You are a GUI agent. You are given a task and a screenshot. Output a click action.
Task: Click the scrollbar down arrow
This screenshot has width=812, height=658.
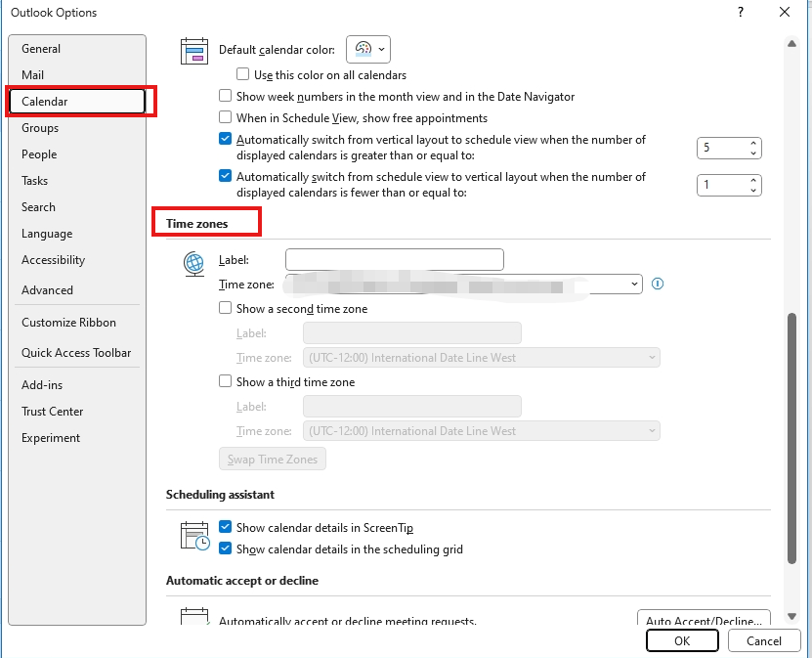pyautogui.click(x=791, y=616)
